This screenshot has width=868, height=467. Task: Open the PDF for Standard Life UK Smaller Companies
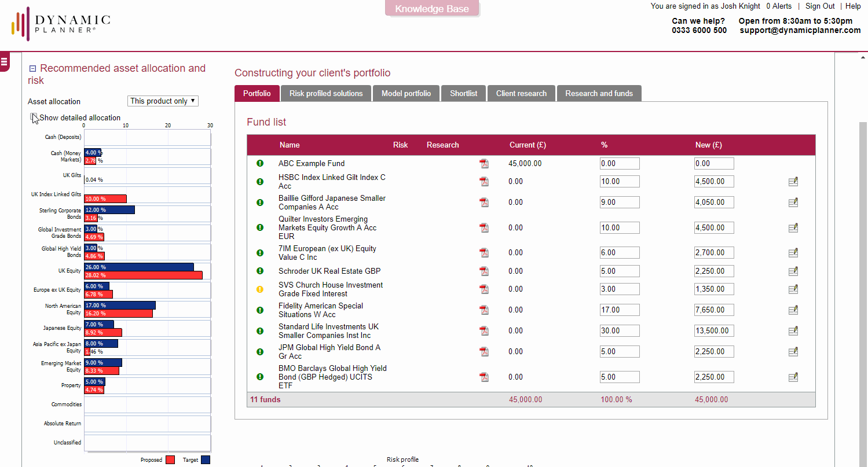[484, 331]
